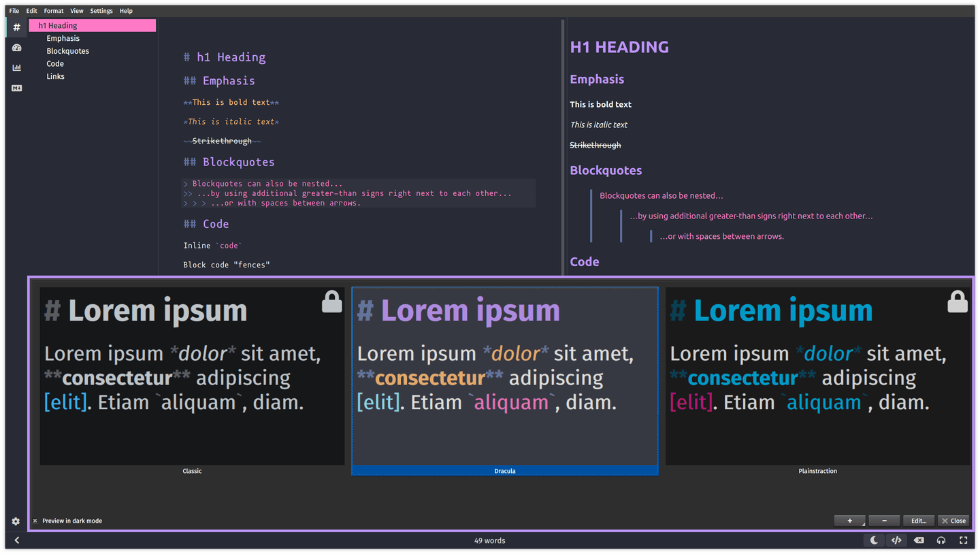
Task: Toggle the Preview in dark mode checkbox
Action: click(35, 521)
